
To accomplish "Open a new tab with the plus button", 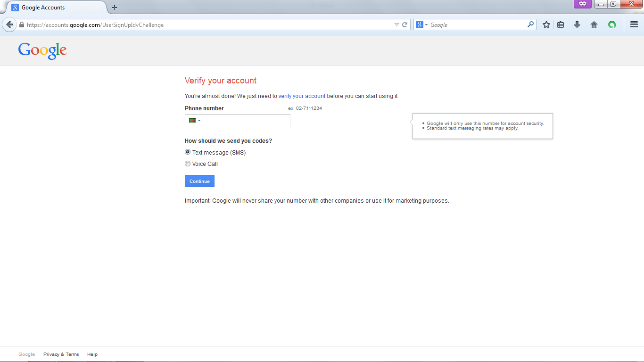I will point(115,8).
